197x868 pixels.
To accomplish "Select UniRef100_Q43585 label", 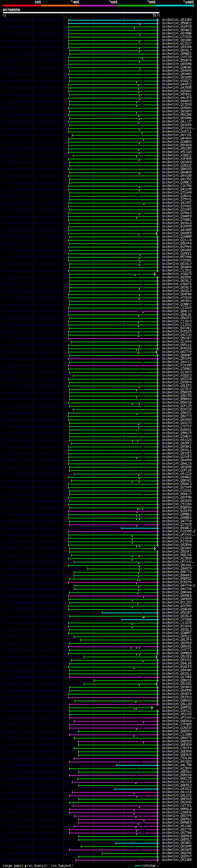I will click(177, 88).
